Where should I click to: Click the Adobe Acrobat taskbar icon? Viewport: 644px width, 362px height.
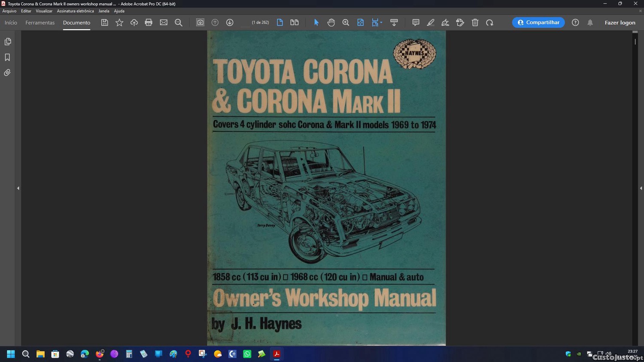276,354
